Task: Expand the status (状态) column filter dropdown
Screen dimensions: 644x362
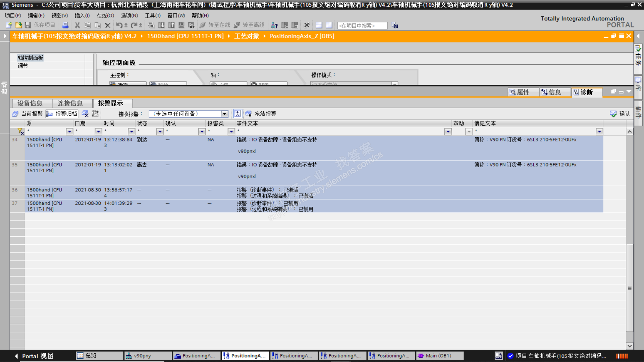Action: tap(160, 131)
